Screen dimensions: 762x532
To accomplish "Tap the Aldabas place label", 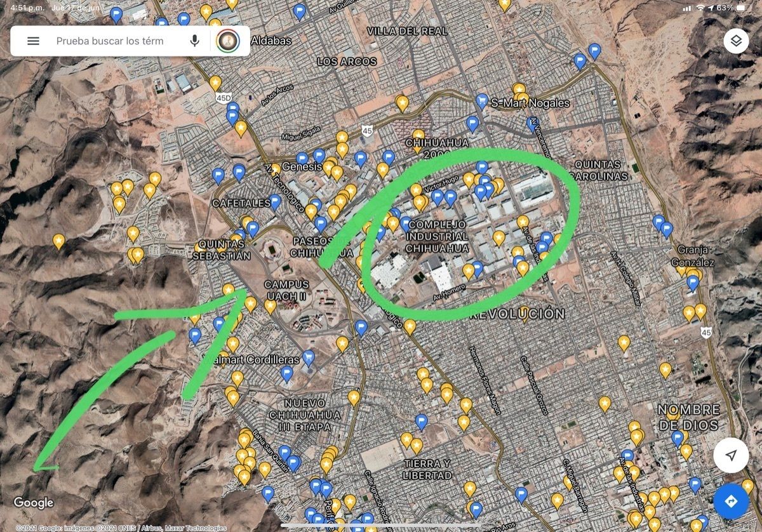I will point(271,41).
